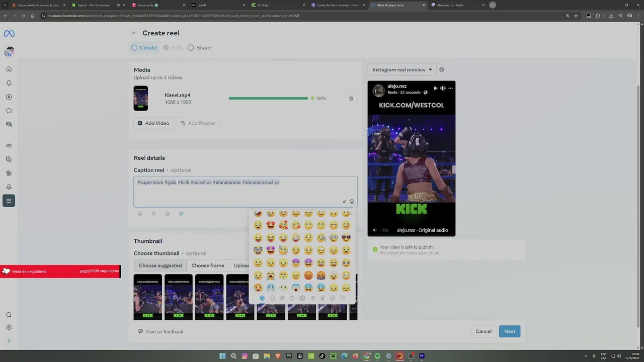Pick the red angry face emoji
Image resolution: width=644 pixels, height=362 pixels.
(308, 276)
